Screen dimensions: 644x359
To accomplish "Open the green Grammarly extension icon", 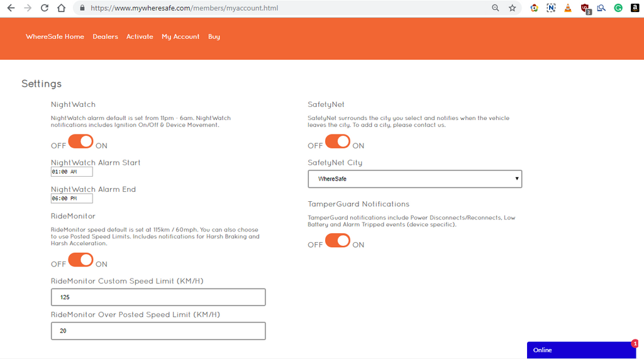I will pos(618,8).
